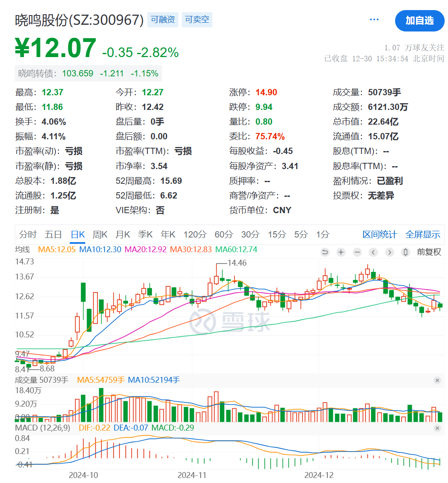
Task: Switch to 分时 intraday tab
Action: (28, 235)
